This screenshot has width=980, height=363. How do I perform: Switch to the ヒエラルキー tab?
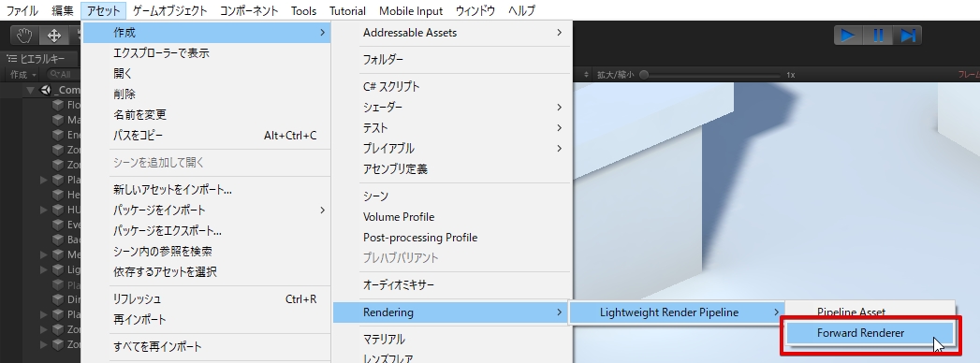point(39,59)
